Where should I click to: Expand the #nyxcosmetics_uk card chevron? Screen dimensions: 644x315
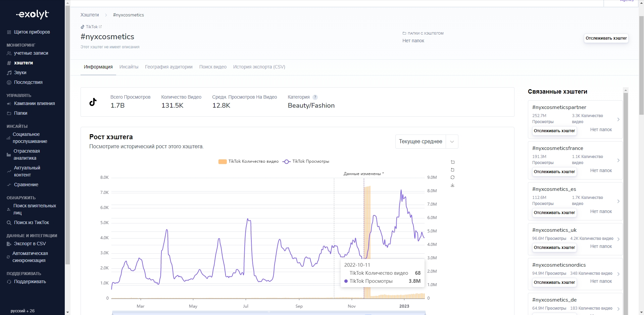click(x=618, y=239)
